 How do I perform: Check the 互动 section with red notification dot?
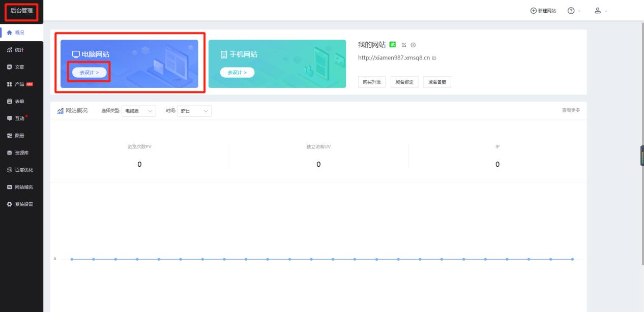(20, 118)
